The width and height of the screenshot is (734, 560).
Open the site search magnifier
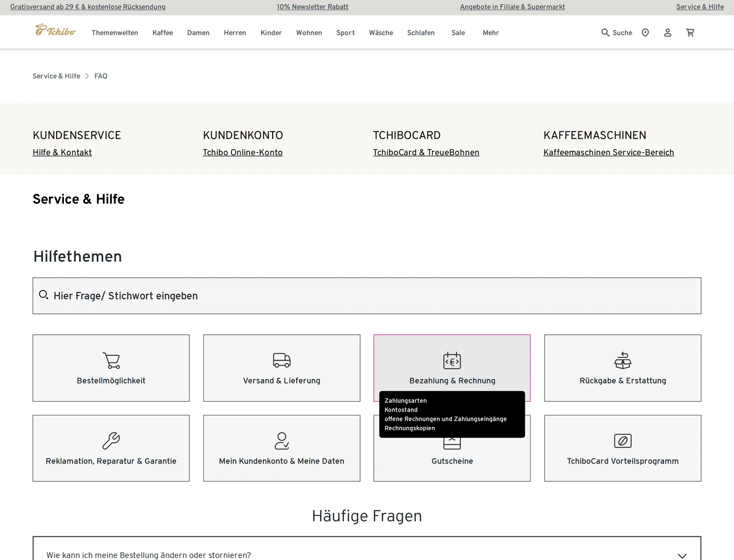(605, 32)
